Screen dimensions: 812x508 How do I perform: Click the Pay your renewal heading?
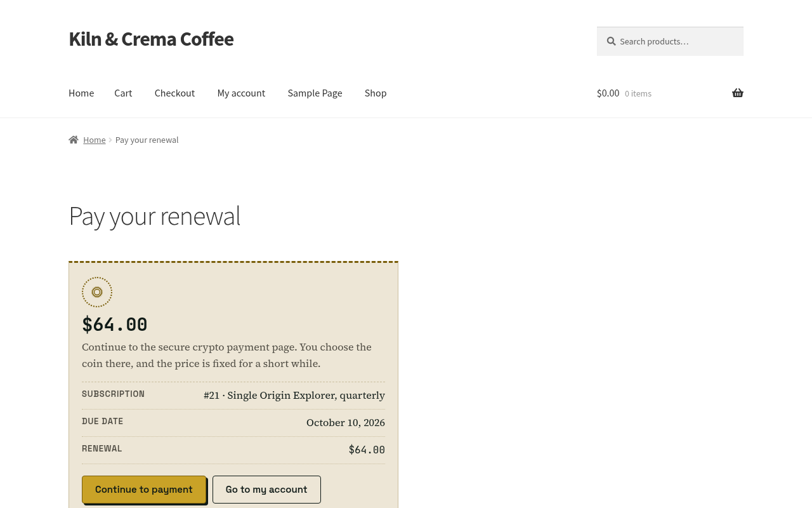(x=155, y=216)
